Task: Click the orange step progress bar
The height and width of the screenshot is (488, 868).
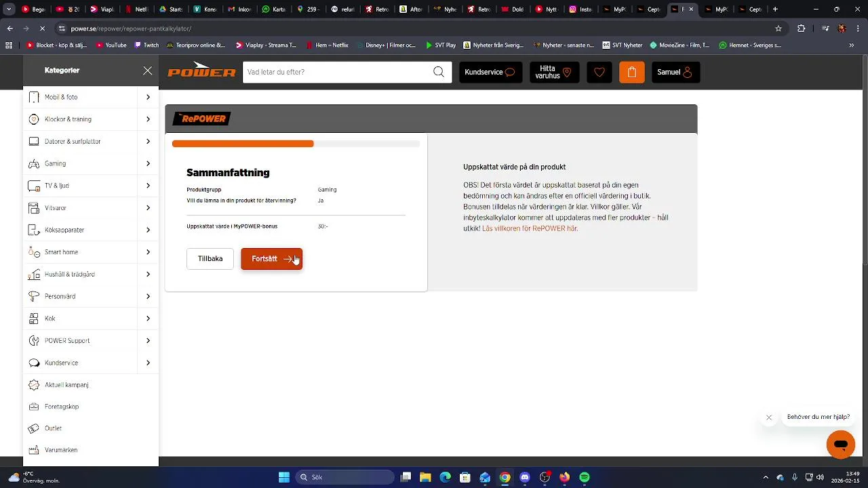Action: (243, 144)
